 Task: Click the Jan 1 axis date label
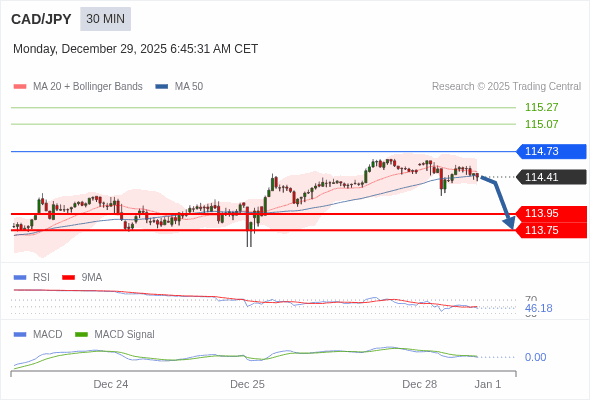(x=488, y=384)
